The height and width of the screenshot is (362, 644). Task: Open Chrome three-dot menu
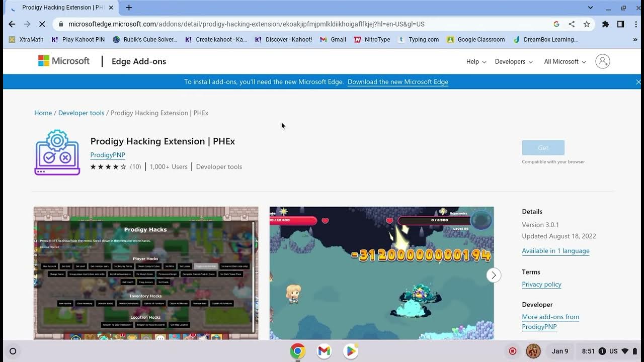pyautogui.click(x=636, y=24)
